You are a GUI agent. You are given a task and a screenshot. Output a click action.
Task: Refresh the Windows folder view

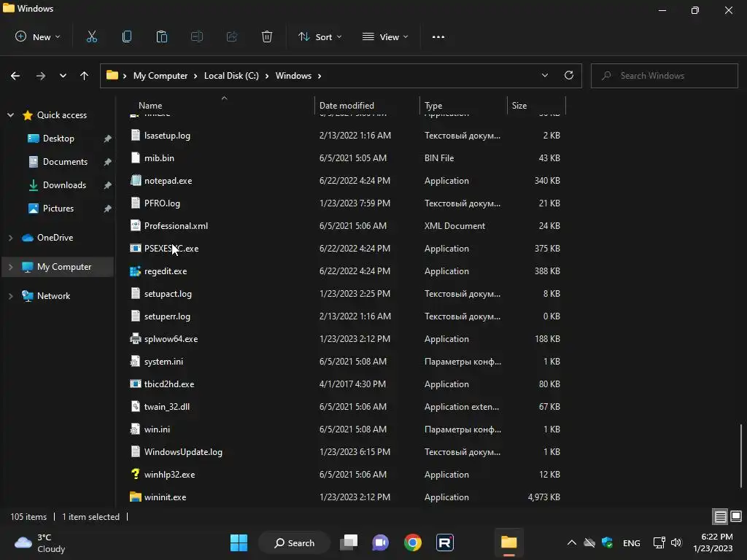tap(569, 75)
